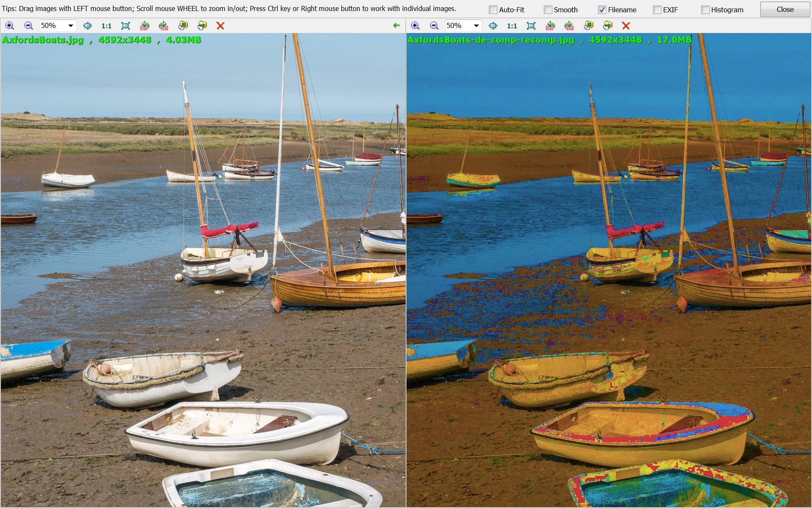Toggle the Smooth checkbox

548,10
